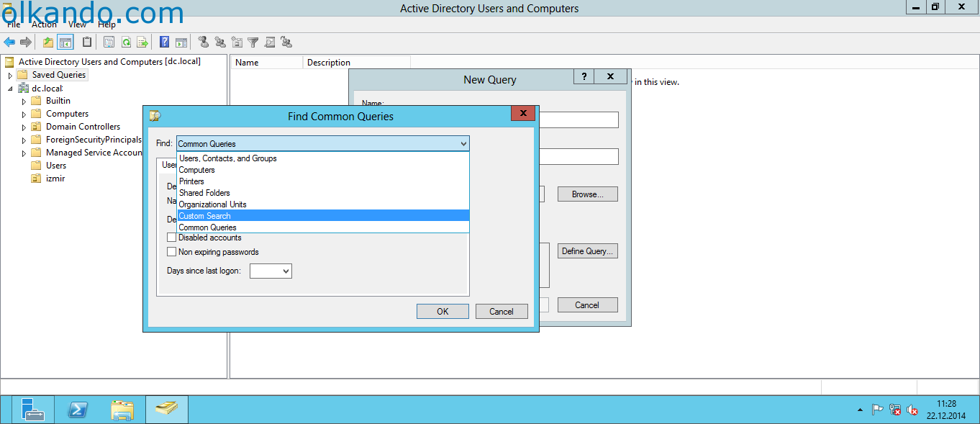Open PowerShell from the taskbar
Screen dimensions: 980x424
[78, 410]
